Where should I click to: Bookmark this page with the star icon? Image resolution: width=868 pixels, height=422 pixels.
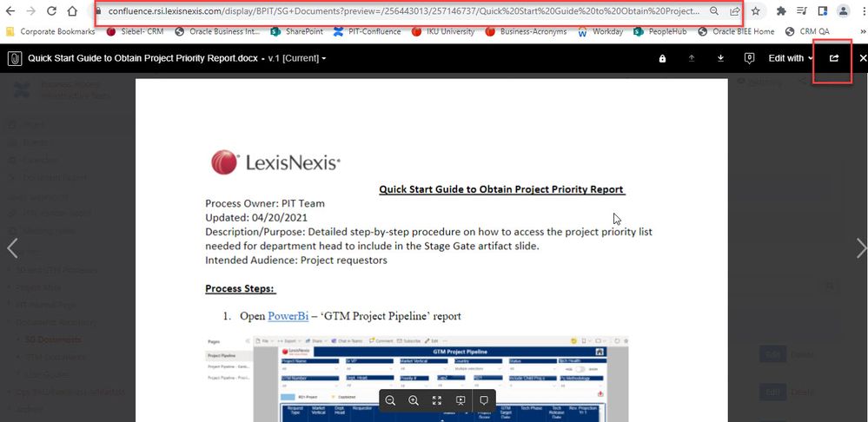coord(756,11)
